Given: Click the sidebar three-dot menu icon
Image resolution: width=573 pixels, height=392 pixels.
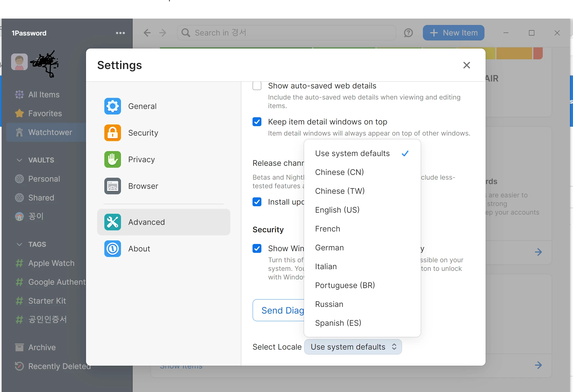Looking at the screenshot, I should [120, 33].
